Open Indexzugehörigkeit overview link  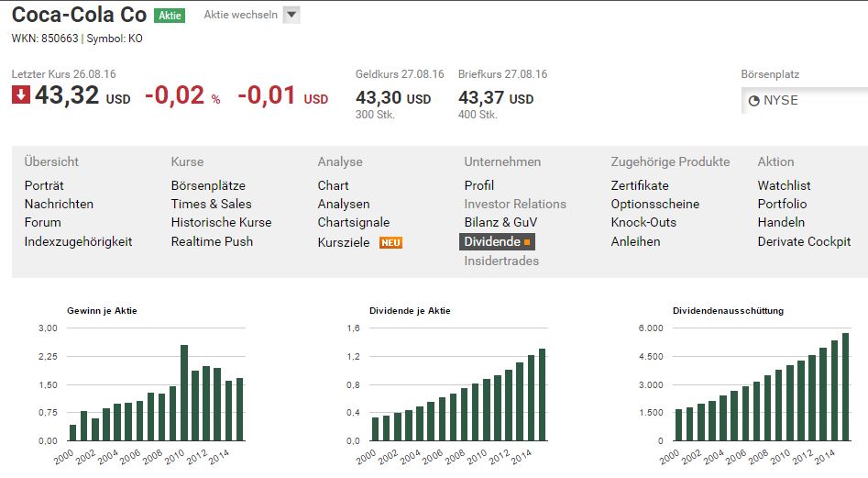(78, 241)
